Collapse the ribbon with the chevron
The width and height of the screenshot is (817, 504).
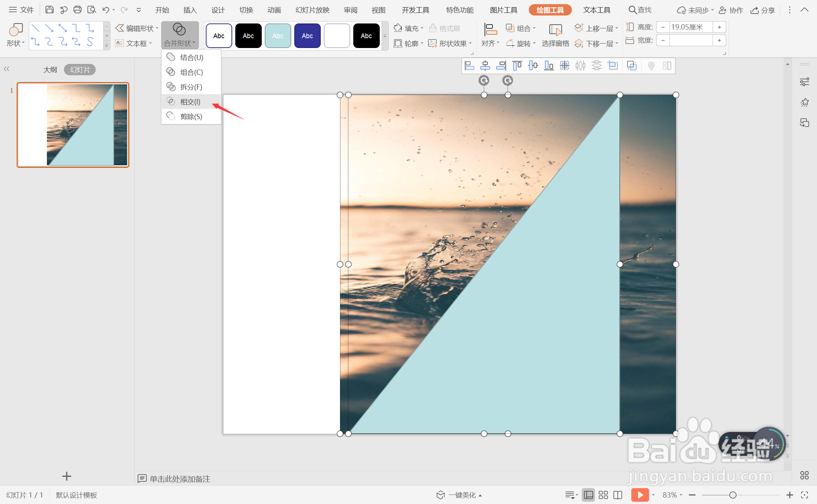pos(805,10)
